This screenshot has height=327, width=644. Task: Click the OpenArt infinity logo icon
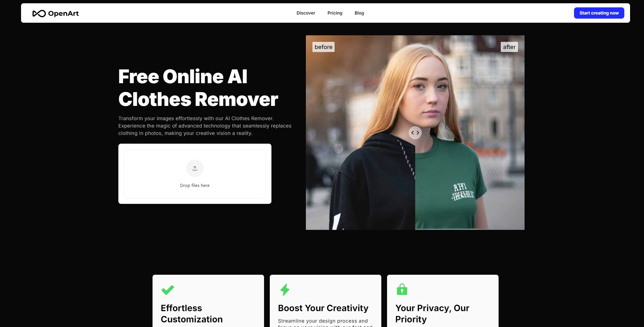pos(39,13)
